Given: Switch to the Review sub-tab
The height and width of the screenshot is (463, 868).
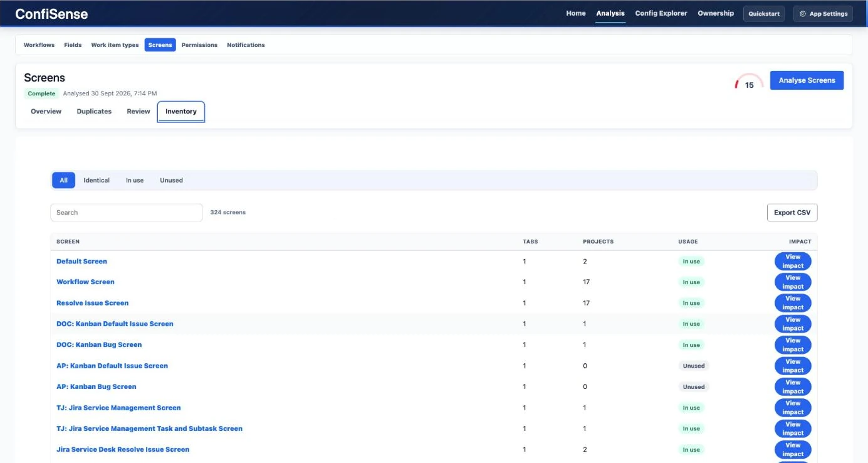Looking at the screenshot, I should (139, 112).
